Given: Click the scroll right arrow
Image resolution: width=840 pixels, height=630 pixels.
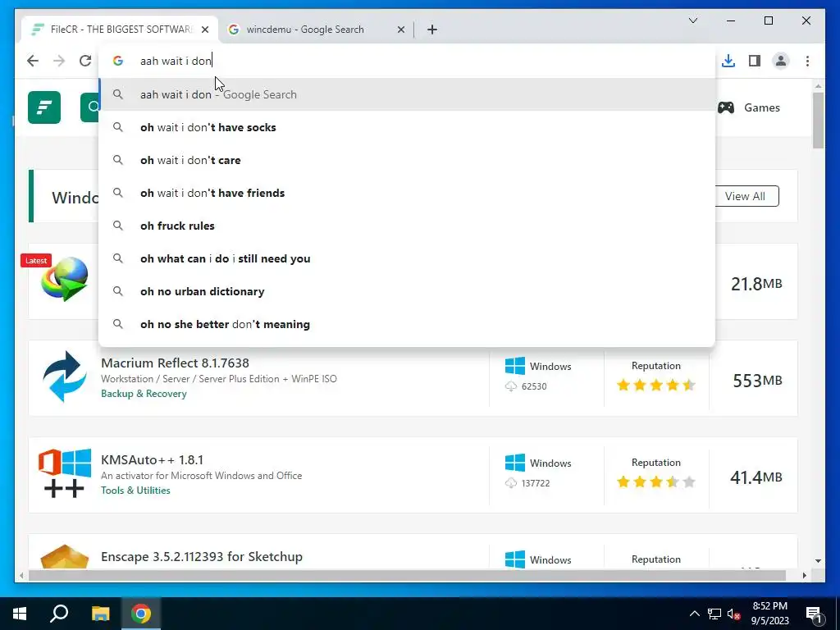Looking at the screenshot, I should pos(804,575).
